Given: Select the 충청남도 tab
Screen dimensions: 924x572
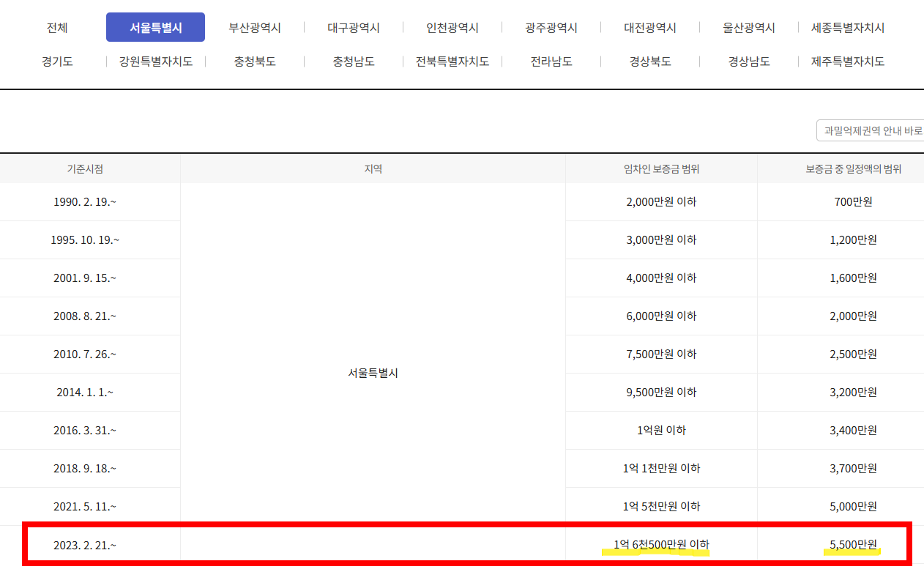Looking at the screenshot, I should [x=354, y=62].
